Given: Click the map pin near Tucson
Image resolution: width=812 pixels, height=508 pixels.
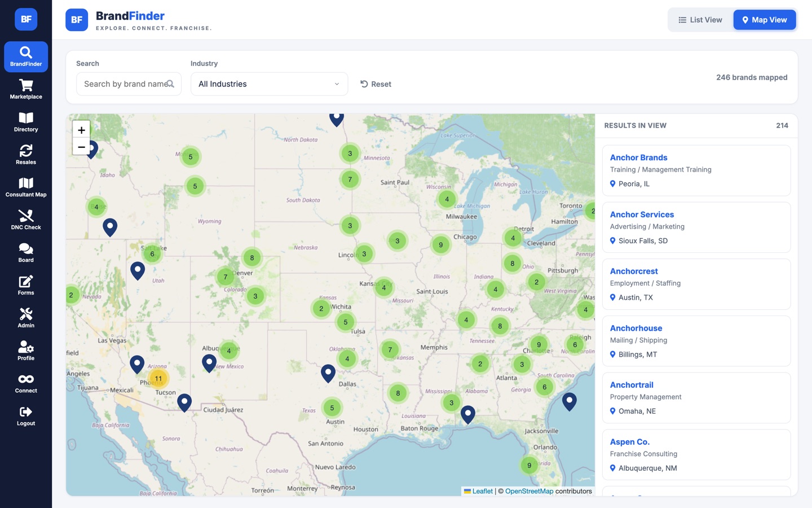Looking at the screenshot, I should tap(184, 402).
